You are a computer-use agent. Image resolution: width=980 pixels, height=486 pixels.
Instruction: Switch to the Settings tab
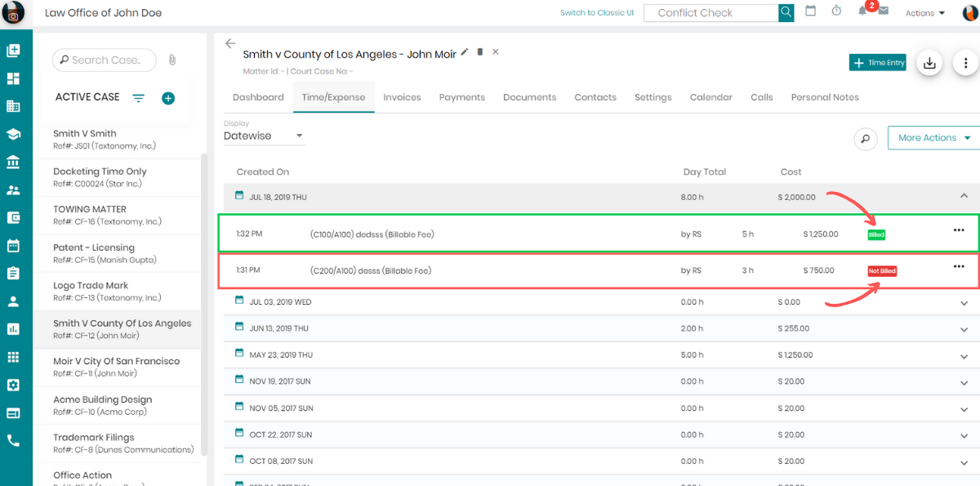[x=653, y=97]
